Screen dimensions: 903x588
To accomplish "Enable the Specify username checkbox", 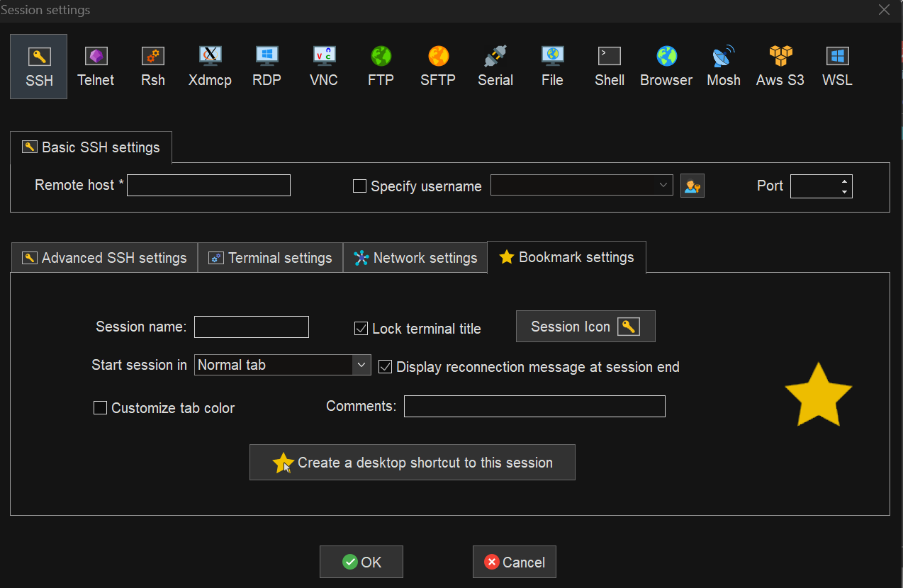I will [359, 186].
